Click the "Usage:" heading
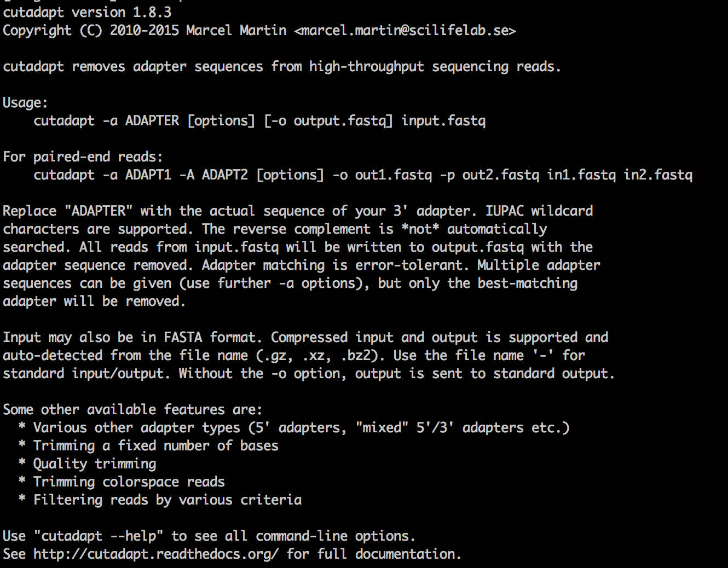This screenshot has width=728, height=568. 25,103
